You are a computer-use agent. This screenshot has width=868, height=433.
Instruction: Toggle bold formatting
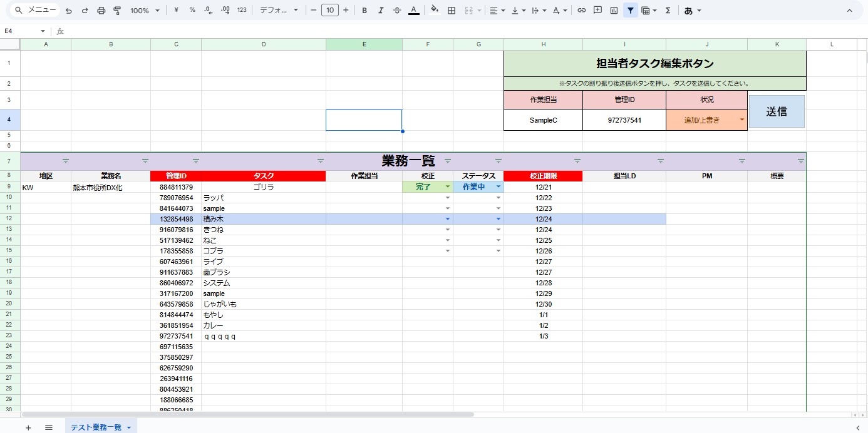click(364, 11)
